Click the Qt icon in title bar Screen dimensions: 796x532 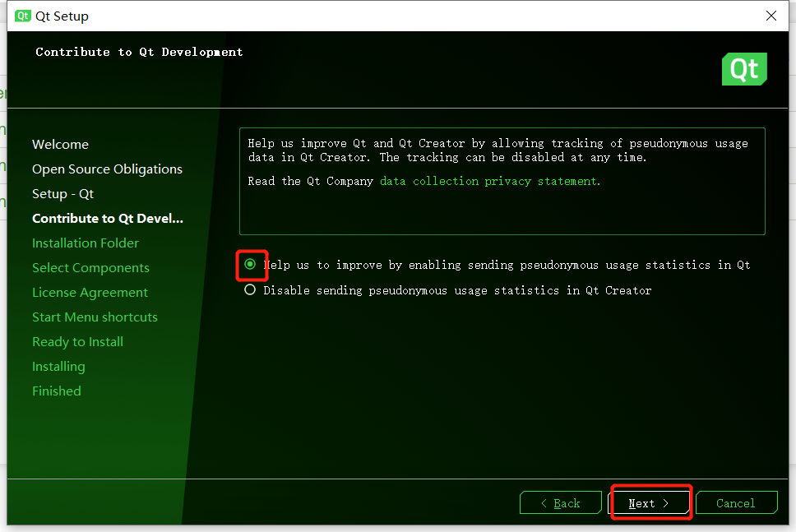click(x=22, y=16)
